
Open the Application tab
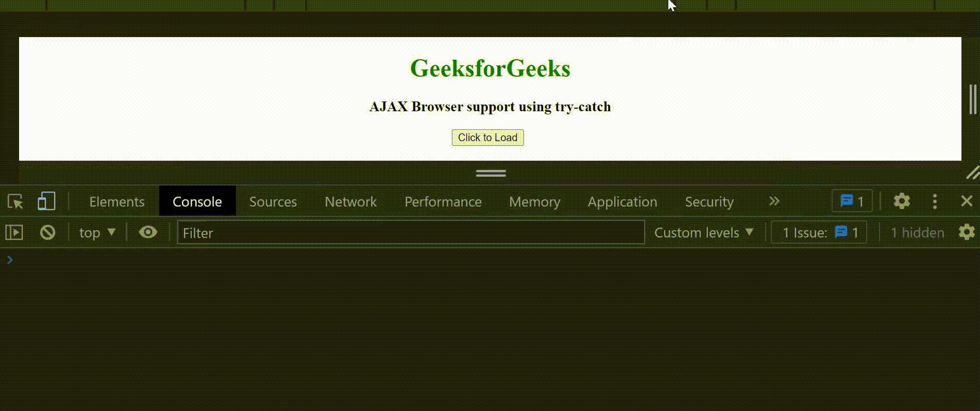point(622,201)
